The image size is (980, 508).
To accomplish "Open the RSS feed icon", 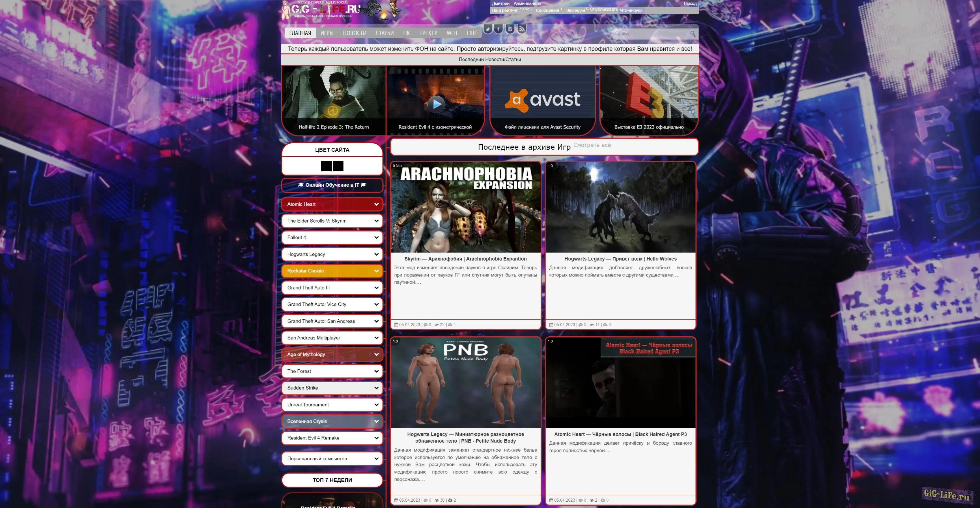I will [522, 29].
